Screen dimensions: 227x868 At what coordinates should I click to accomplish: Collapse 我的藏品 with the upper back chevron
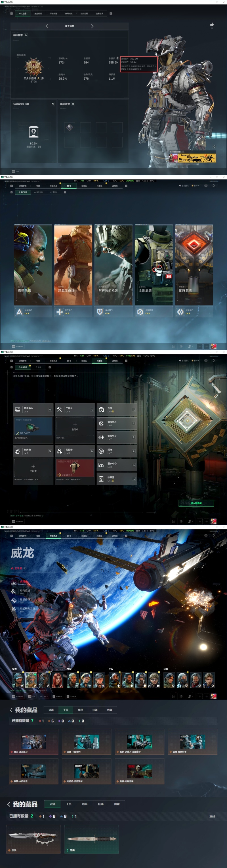pyautogui.click(x=11, y=710)
